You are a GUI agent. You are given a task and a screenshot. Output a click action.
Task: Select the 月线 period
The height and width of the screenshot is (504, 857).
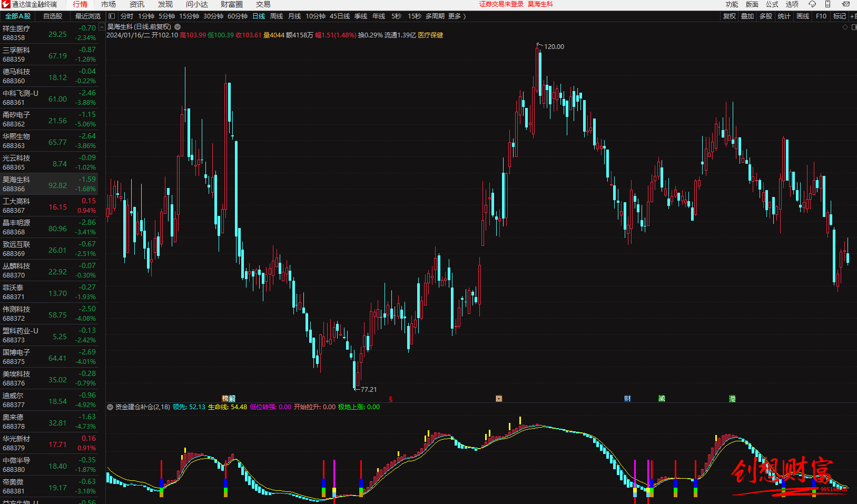point(294,16)
